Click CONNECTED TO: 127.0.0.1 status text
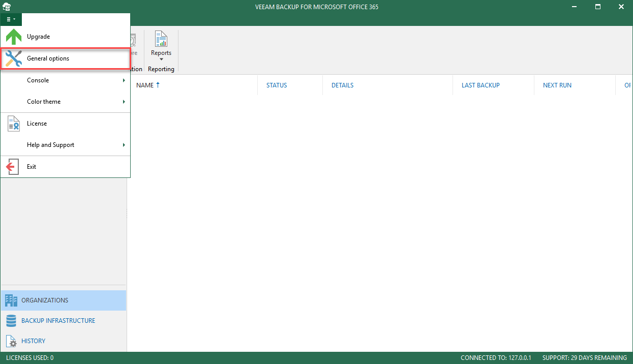The width and height of the screenshot is (633, 364). (x=496, y=358)
